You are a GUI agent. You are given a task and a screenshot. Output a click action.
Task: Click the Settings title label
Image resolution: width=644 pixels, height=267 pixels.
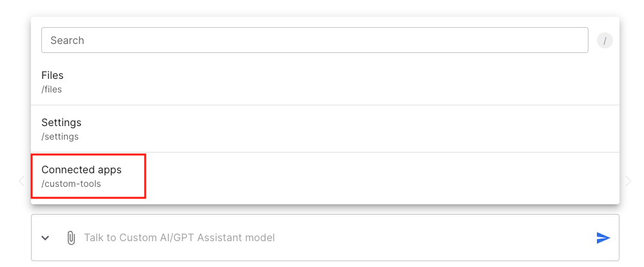click(61, 123)
